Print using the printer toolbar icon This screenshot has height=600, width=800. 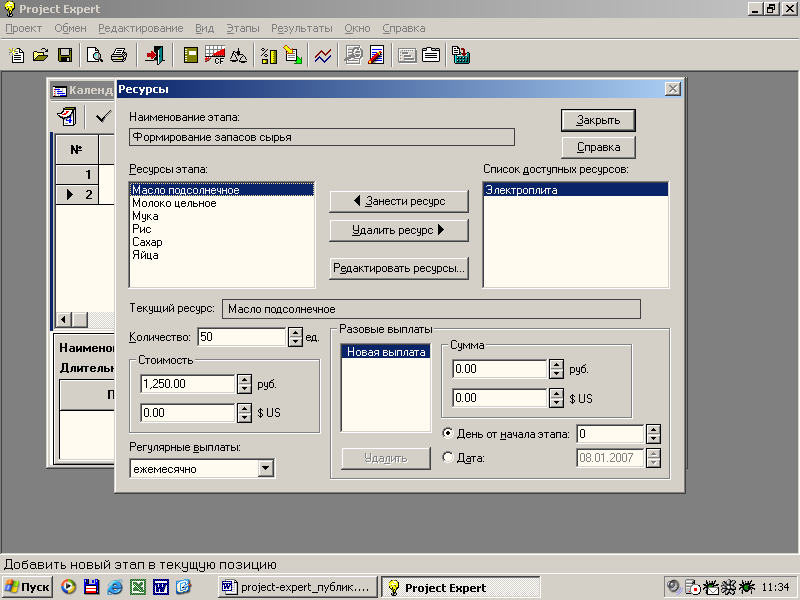pos(119,55)
